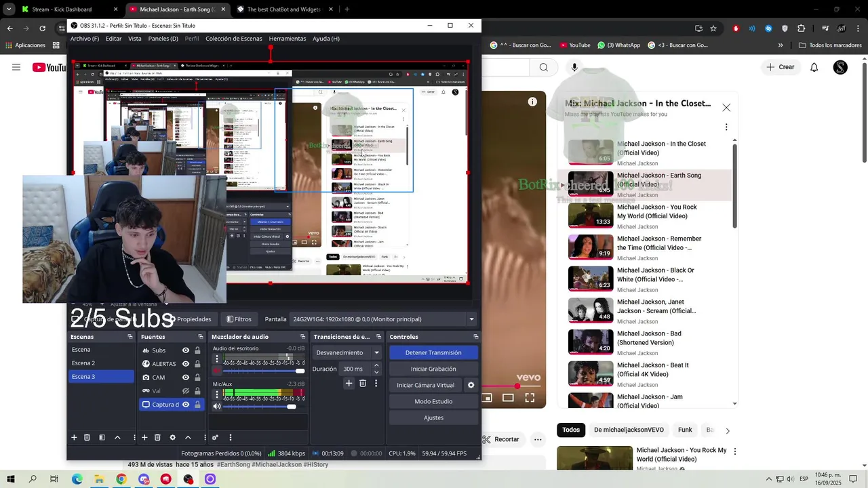Open Mic/Aux options dots

tap(217, 394)
